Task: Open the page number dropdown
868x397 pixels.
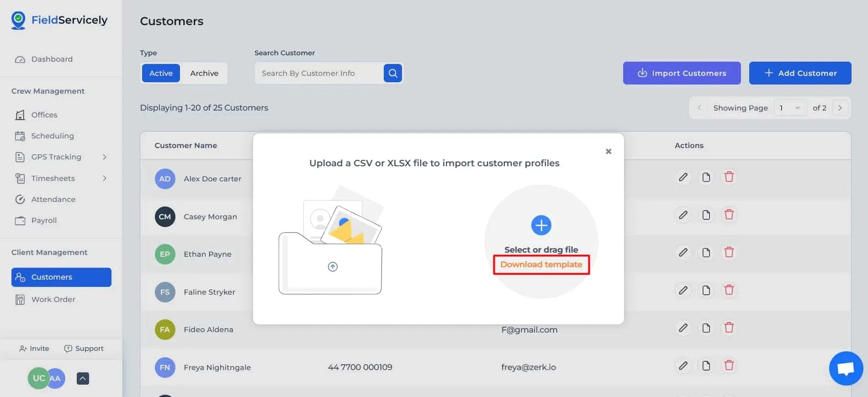Action: pos(789,108)
